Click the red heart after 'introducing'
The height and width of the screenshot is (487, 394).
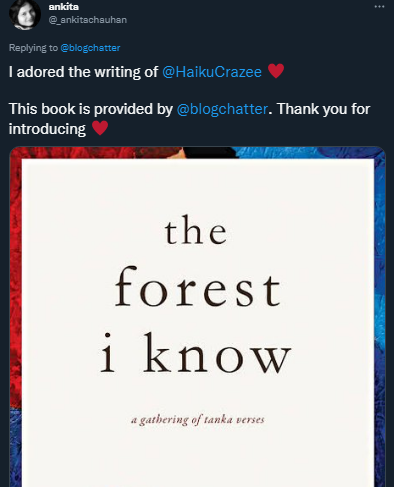click(100, 128)
